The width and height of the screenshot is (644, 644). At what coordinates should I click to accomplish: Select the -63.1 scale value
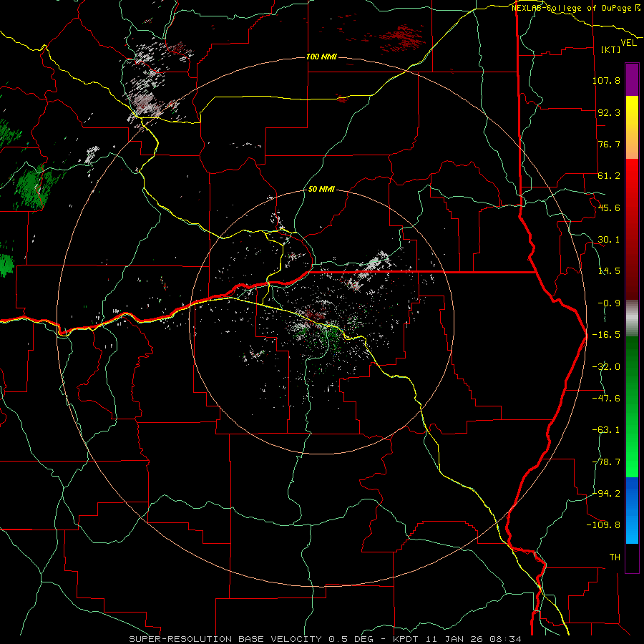[x=606, y=430]
